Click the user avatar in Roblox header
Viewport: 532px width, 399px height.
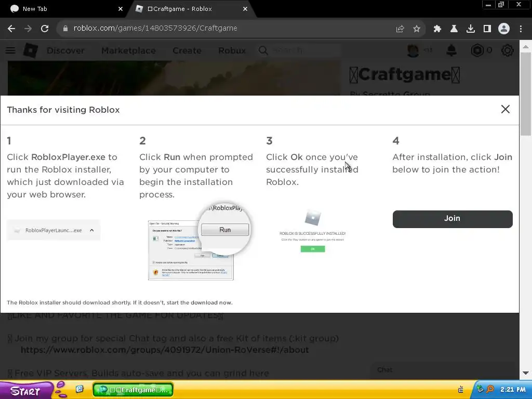tap(413, 50)
